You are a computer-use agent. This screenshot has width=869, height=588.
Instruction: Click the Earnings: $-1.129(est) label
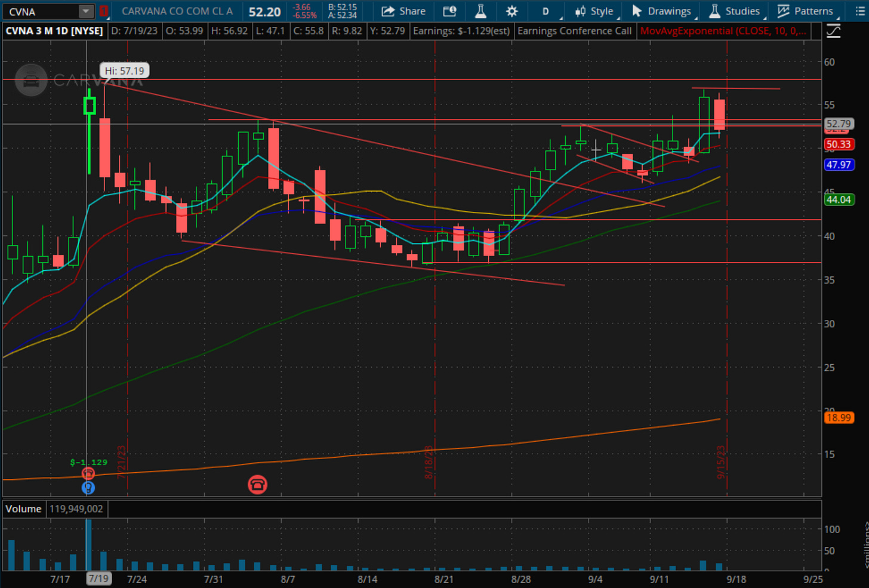click(461, 30)
